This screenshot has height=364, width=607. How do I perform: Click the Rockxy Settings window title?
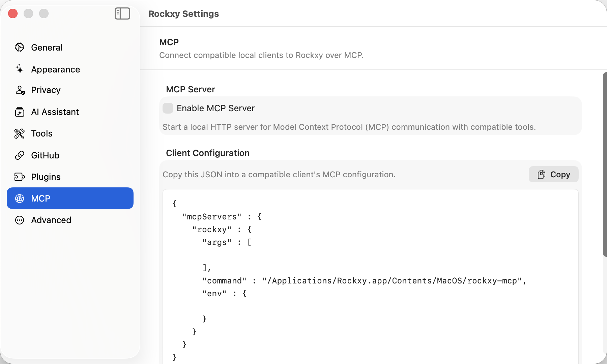pyautogui.click(x=183, y=14)
